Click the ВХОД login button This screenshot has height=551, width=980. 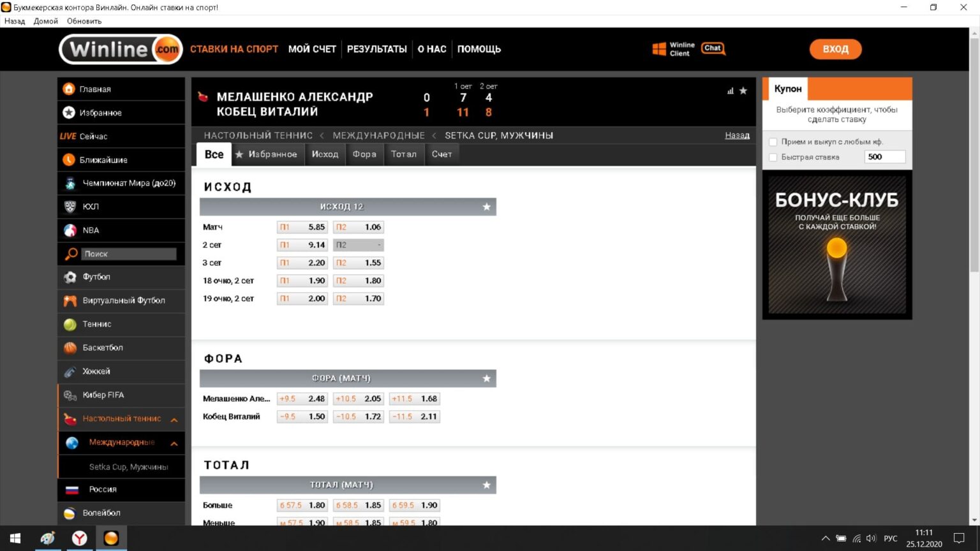836,49
